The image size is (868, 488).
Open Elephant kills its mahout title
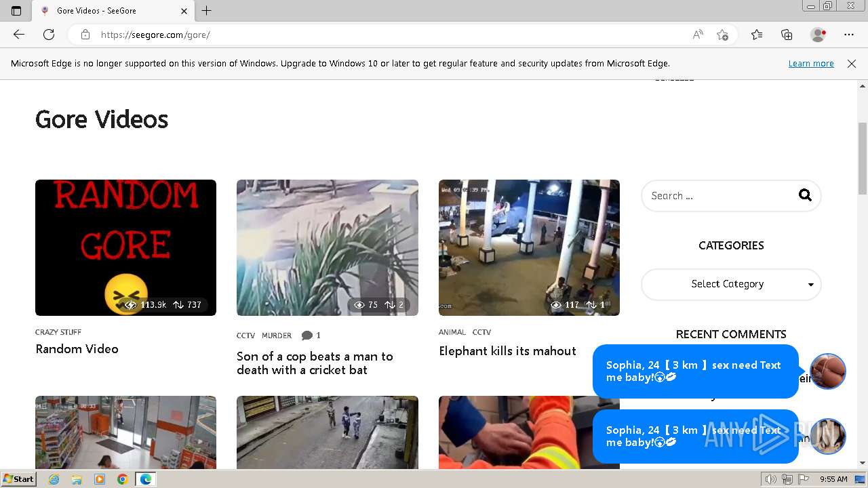(x=507, y=351)
